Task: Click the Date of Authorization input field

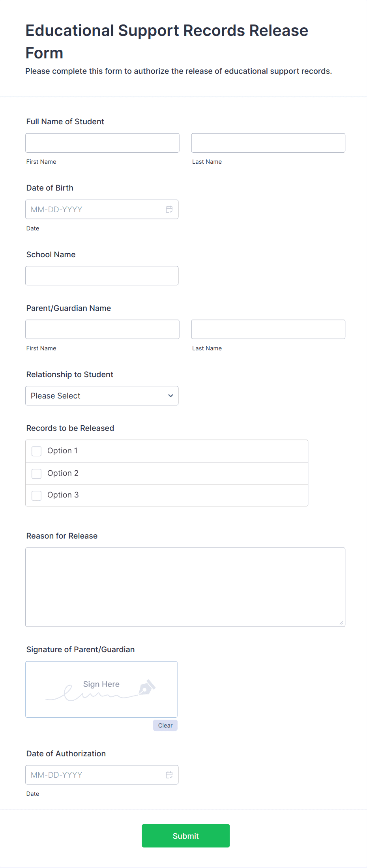Action: pyautogui.click(x=91, y=774)
